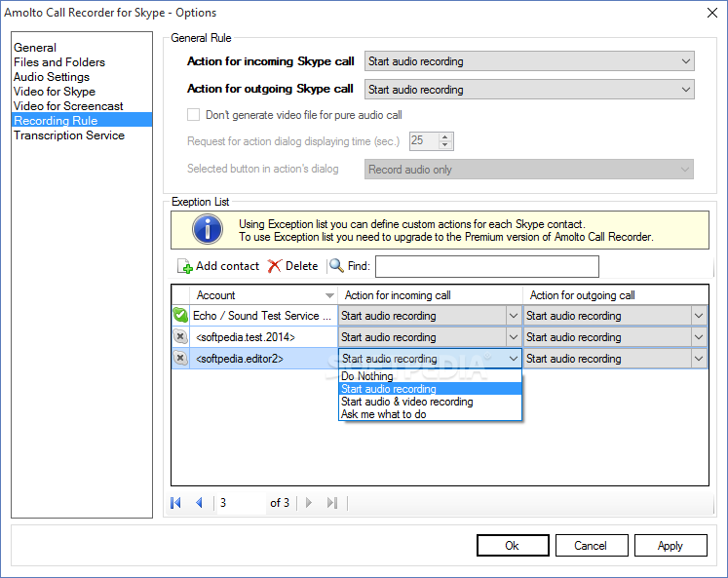Click the Add contact icon

(x=185, y=266)
